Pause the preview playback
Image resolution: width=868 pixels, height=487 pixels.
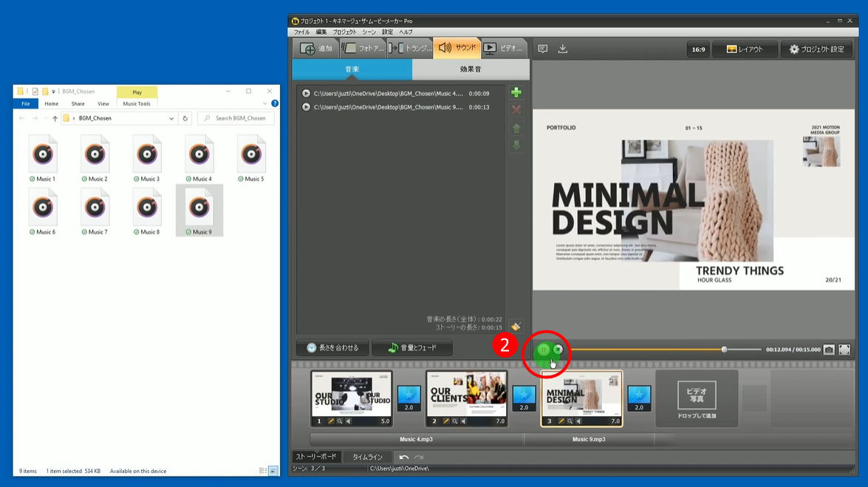point(544,350)
